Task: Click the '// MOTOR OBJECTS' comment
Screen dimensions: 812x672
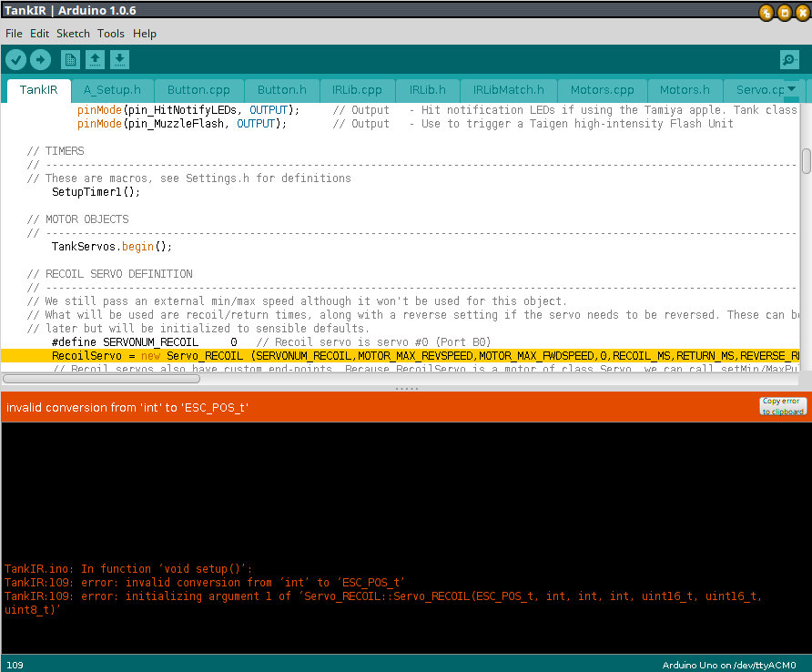Action: [77, 219]
